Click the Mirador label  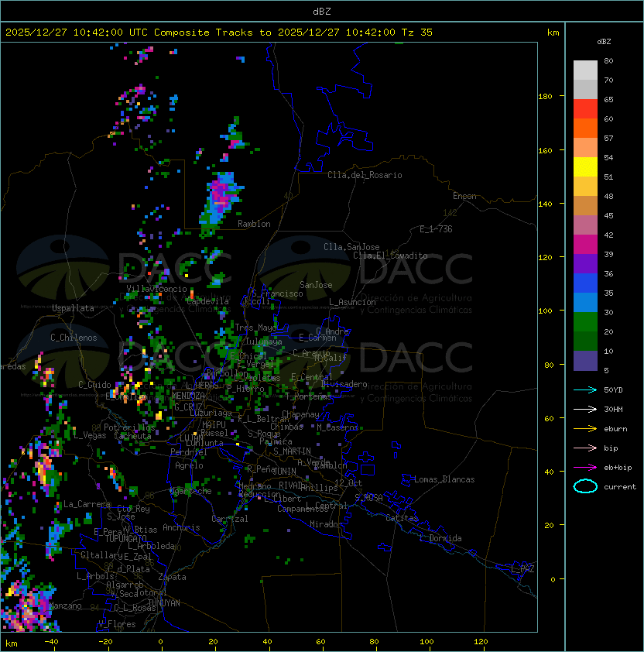[x=326, y=524]
